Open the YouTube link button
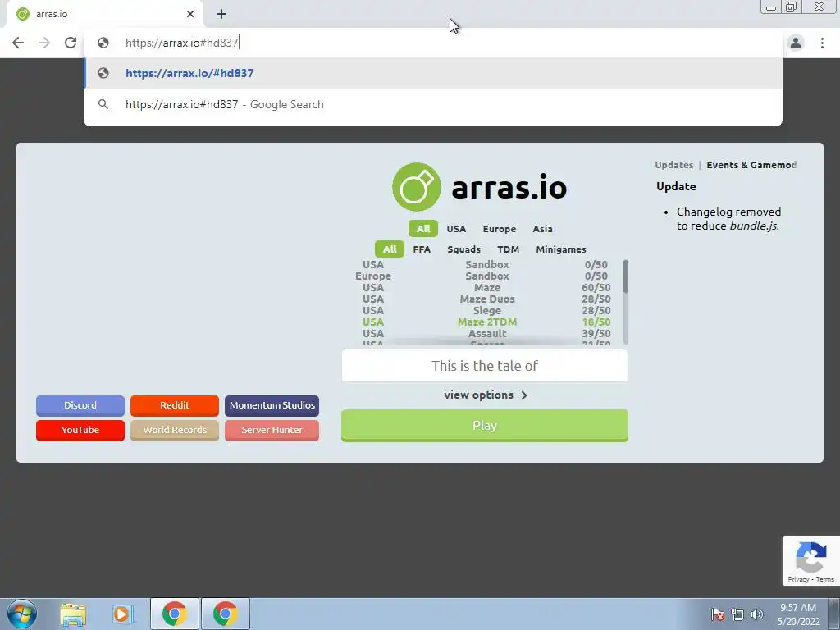This screenshot has width=840, height=630. click(80, 430)
